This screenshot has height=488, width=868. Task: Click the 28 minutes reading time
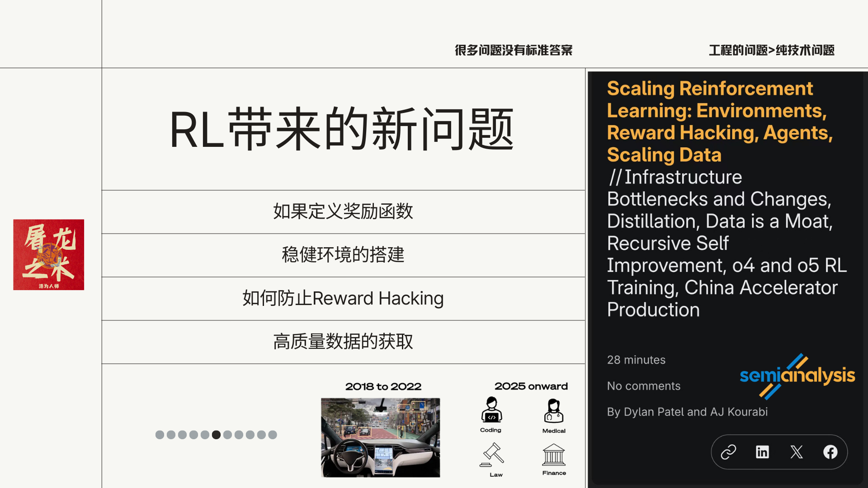(636, 360)
